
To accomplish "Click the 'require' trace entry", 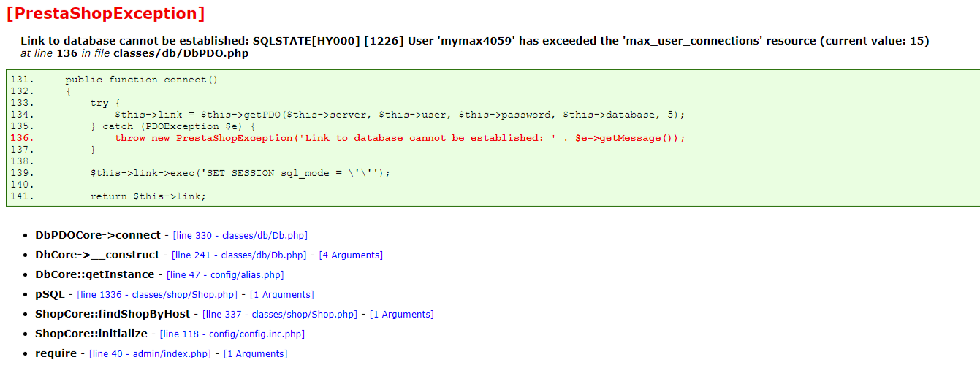I will [56, 353].
